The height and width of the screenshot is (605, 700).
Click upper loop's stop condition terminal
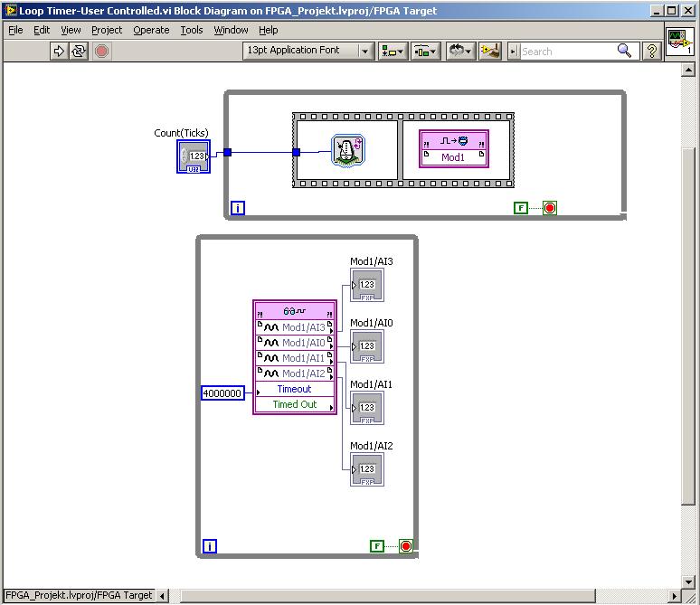pos(550,208)
